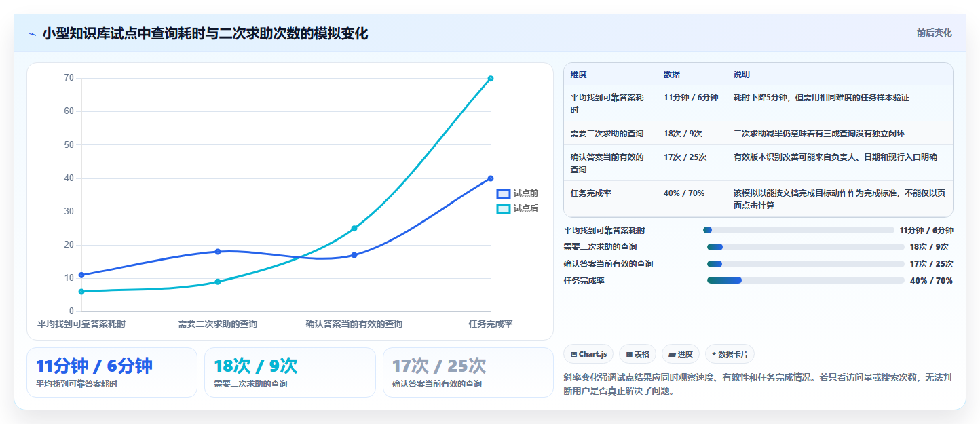Click the 确认答案当前有效的查询 progress bar

click(x=806, y=264)
